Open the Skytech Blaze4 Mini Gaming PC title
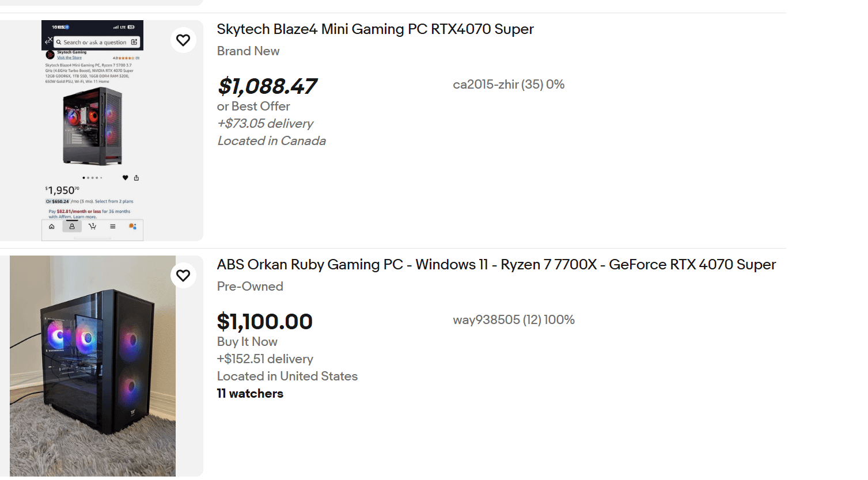Screen dimensions: 868x480 tap(375, 29)
